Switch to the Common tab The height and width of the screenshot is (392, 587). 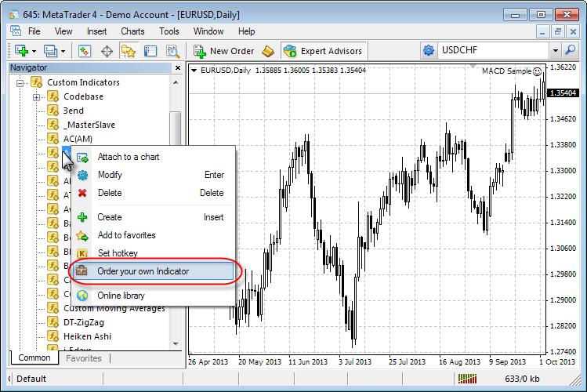[x=34, y=358]
